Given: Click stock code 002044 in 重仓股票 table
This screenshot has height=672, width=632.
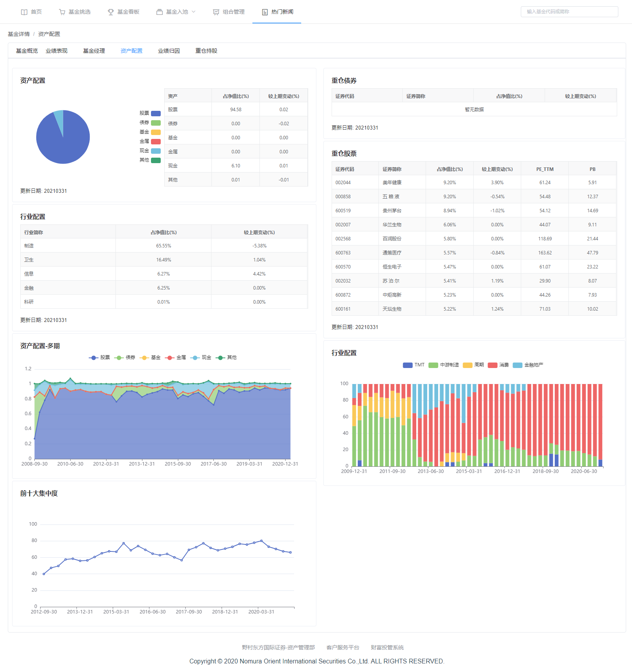Looking at the screenshot, I should tap(343, 183).
